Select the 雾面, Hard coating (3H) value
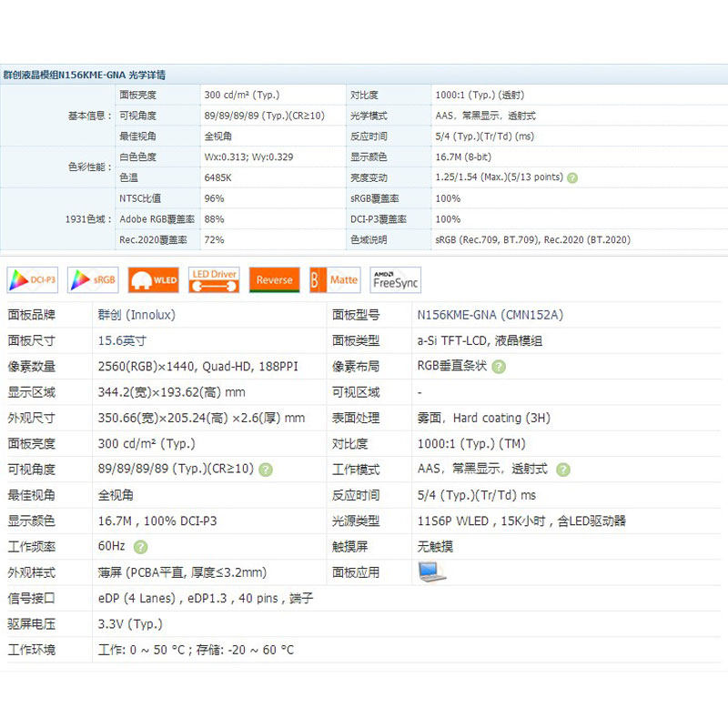Viewport: 728px width, 728px height. tap(483, 418)
